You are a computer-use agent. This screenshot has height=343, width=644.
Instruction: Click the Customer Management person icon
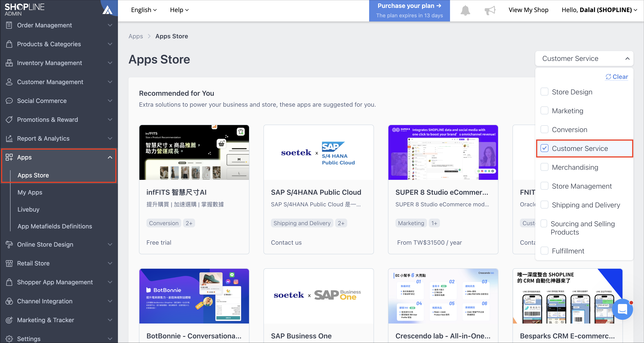point(9,82)
